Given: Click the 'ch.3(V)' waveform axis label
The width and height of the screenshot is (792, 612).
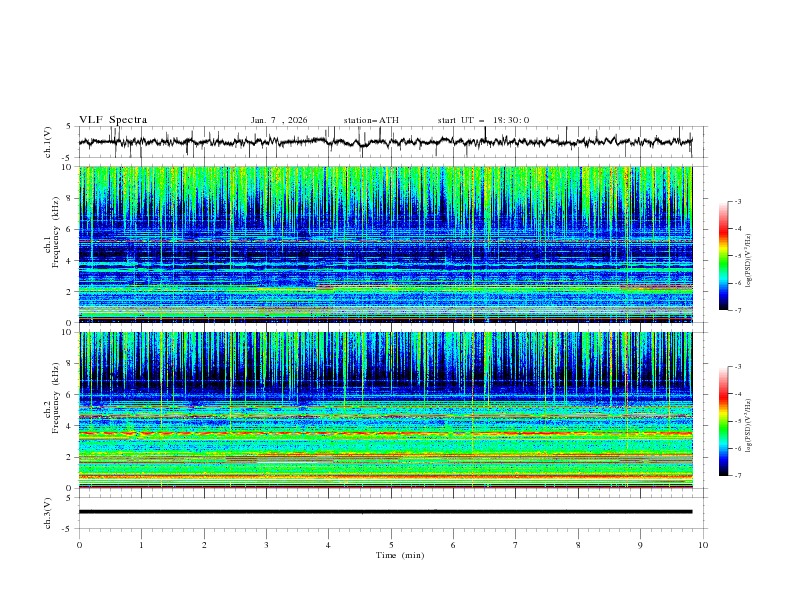Looking at the screenshot, I should pyautogui.click(x=48, y=513).
